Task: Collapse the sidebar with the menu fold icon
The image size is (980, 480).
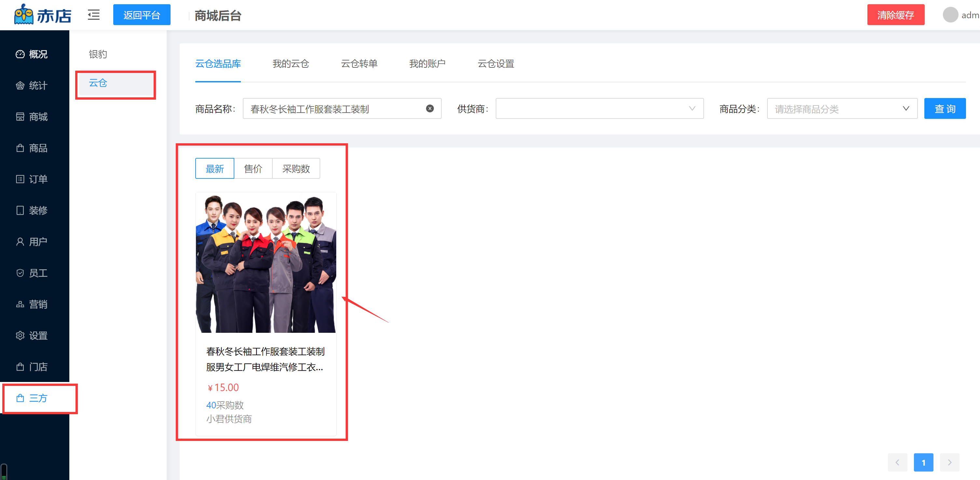Action: pos(94,15)
